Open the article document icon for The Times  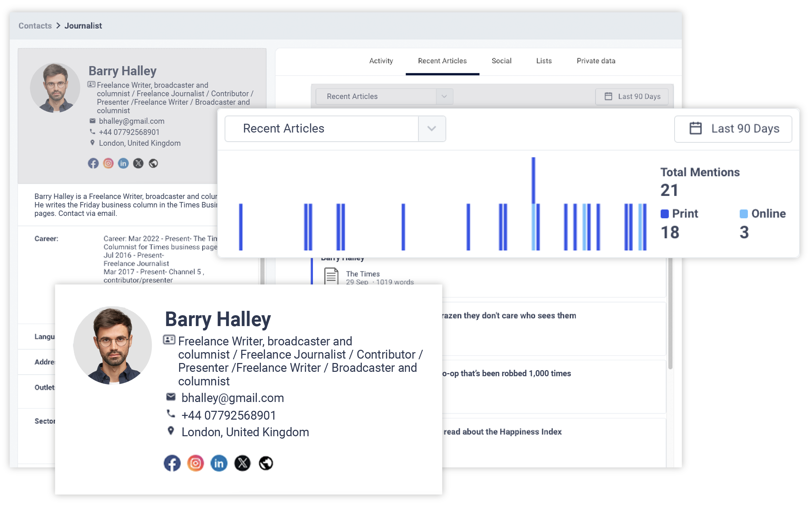pos(331,277)
